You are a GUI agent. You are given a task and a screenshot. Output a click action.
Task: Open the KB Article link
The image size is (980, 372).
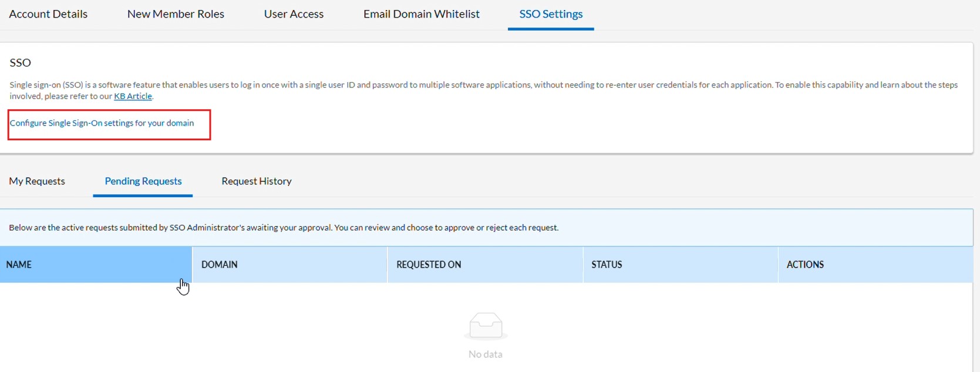click(133, 96)
